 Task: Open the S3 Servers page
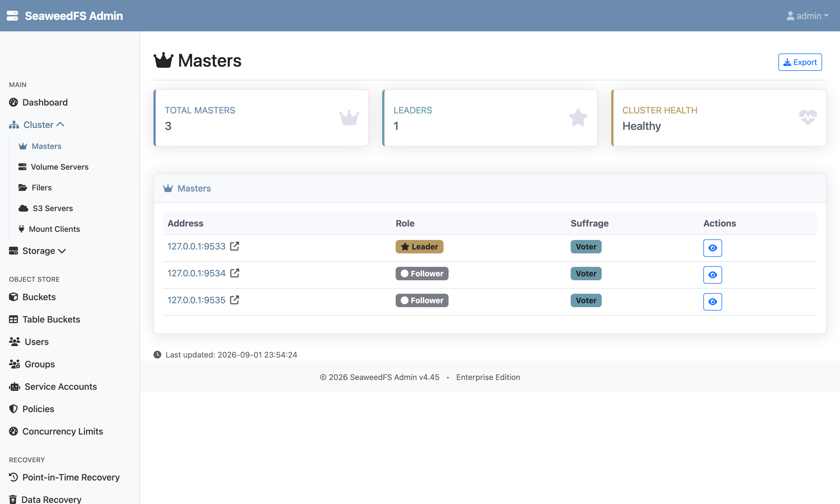click(45, 208)
